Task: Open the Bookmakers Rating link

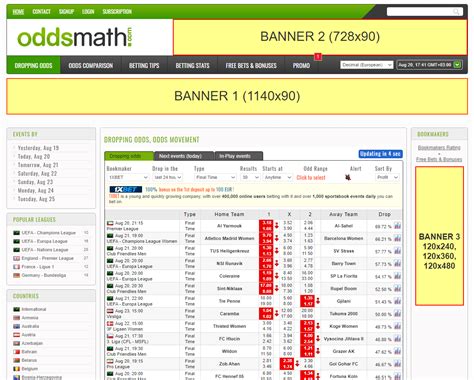Action: [439, 147]
